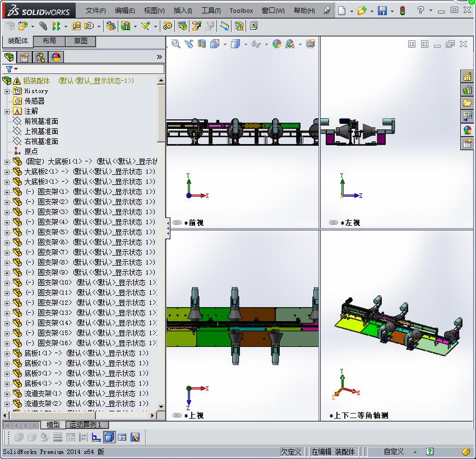Expand the 流道支架<1> component node

pyautogui.click(x=7, y=394)
